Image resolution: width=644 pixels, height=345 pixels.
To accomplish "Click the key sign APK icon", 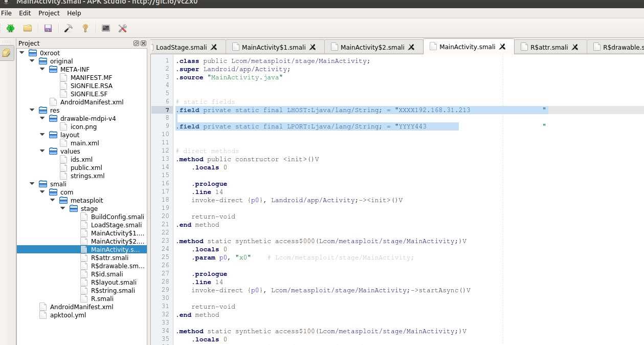I will click(x=85, y=28).
